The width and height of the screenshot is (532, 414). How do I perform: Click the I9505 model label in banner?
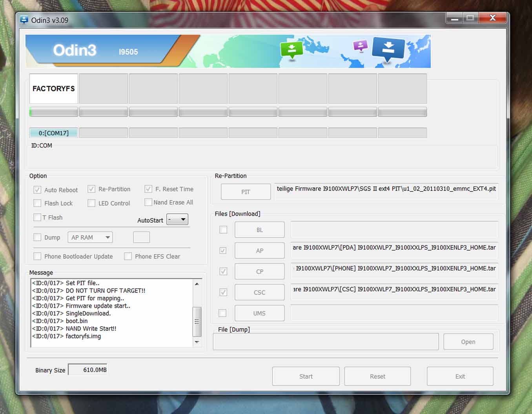point(128,52)
